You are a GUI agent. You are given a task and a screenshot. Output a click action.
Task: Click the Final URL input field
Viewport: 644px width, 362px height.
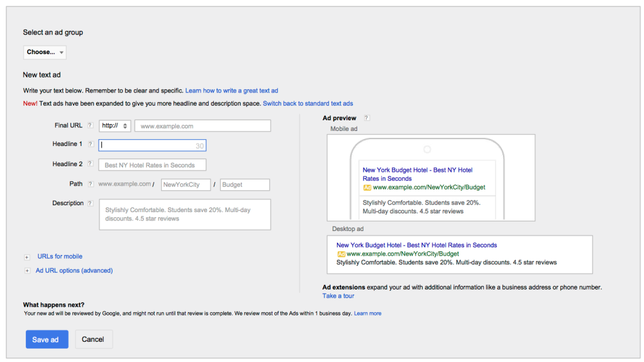[203, 126]
